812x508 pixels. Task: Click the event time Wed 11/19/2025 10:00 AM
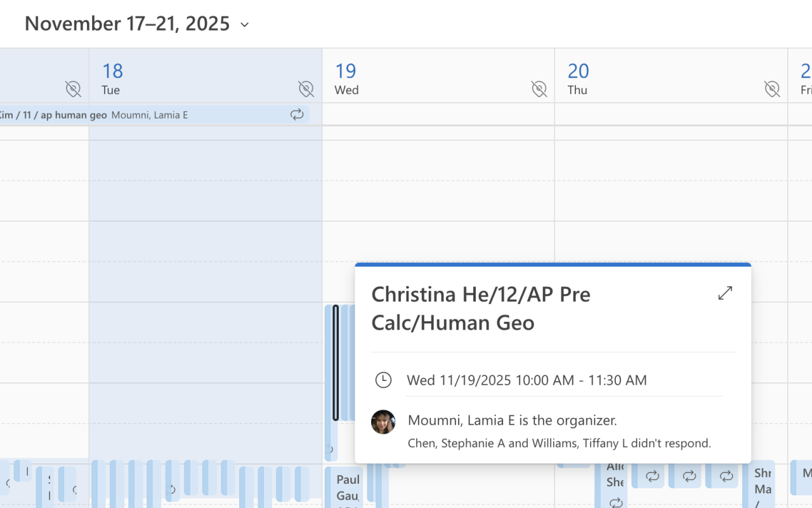pos(527,380)
